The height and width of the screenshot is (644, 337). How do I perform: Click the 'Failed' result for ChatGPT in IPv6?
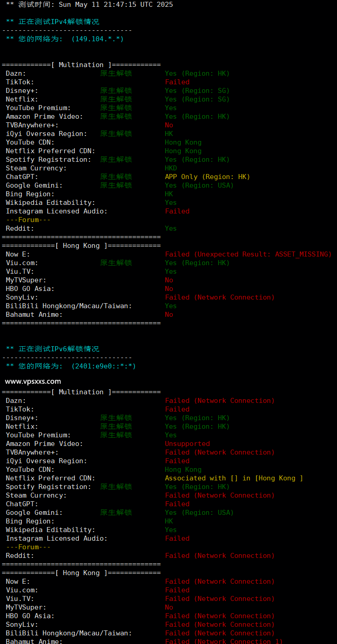(x=177, y=504)
